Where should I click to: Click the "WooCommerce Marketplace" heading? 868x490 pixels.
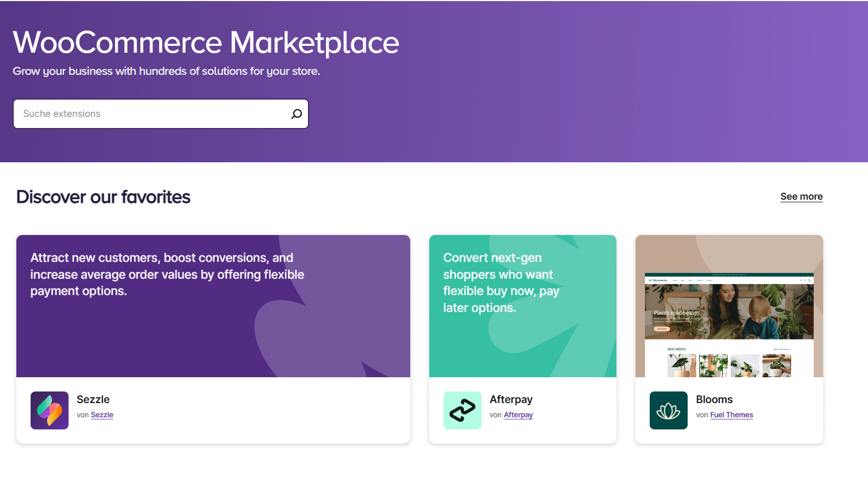click(206, 43)
